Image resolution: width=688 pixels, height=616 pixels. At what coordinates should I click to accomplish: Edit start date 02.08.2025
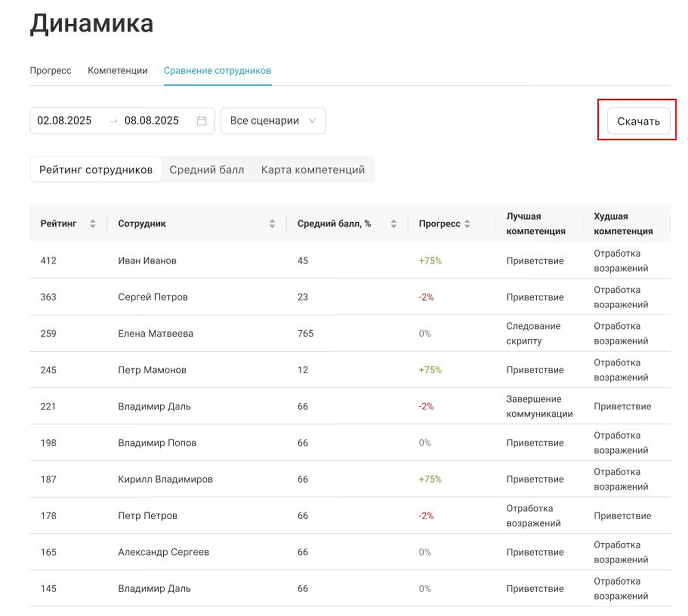click(64, 121)
